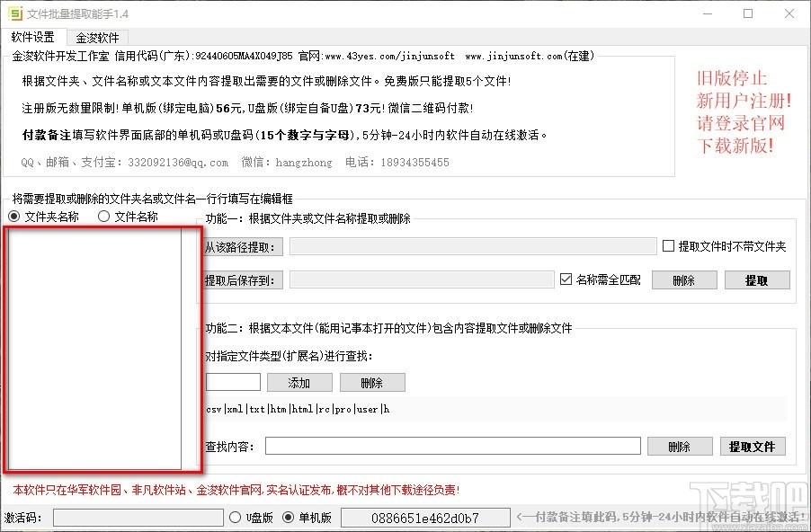Click 删除 button in 功能一 section
The height and width of the screenshot is (532, 811).
[684, 280]
